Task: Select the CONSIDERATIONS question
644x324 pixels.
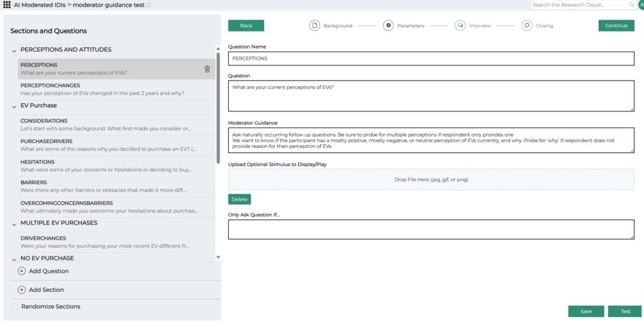Action: [x=116, y=125]
